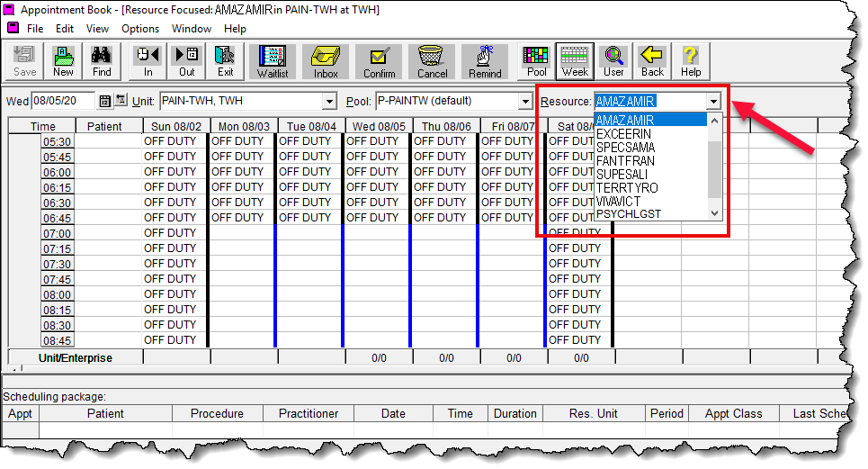Click the Wed 08/05 column header
The image size is (868, 469).
click(379, 126)
